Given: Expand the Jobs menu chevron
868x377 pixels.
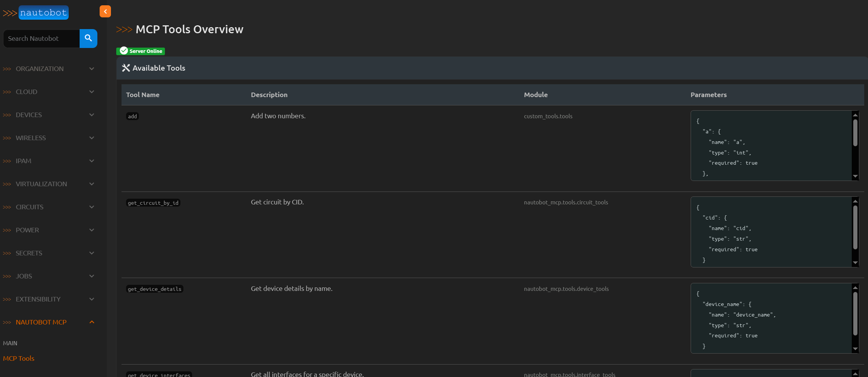Looking at the screenshot, I should point(92,276).
